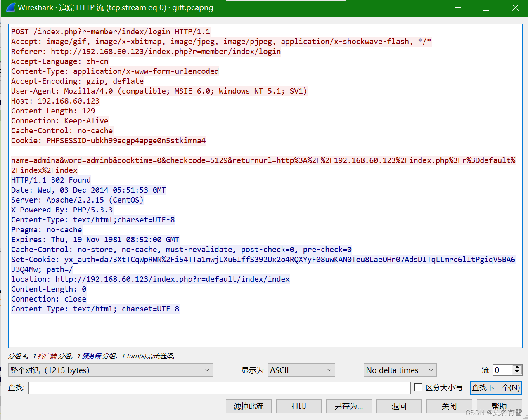
Task: Click the location: redirect URL line
Action: 150,279
